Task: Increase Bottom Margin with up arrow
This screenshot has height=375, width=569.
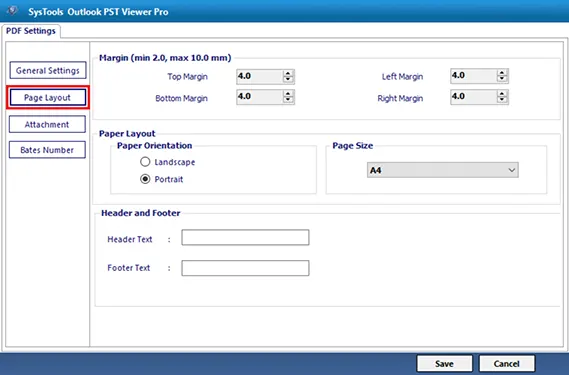Action: [288, 94]
